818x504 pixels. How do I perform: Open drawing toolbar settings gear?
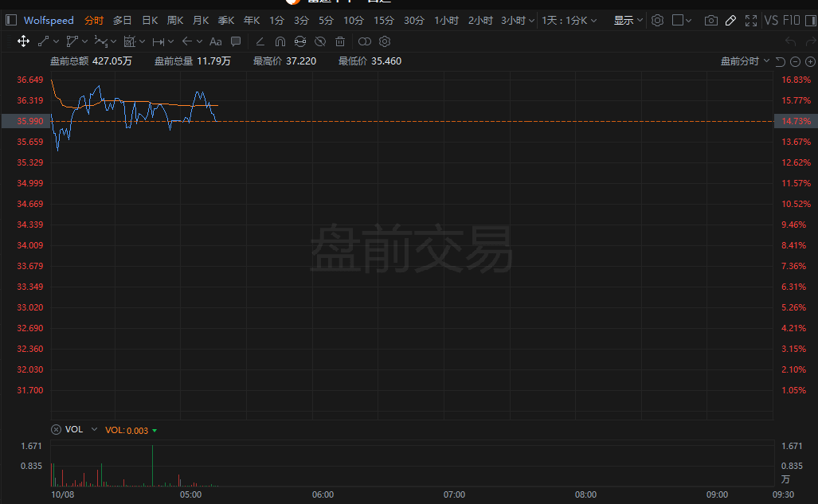(385, 41)
